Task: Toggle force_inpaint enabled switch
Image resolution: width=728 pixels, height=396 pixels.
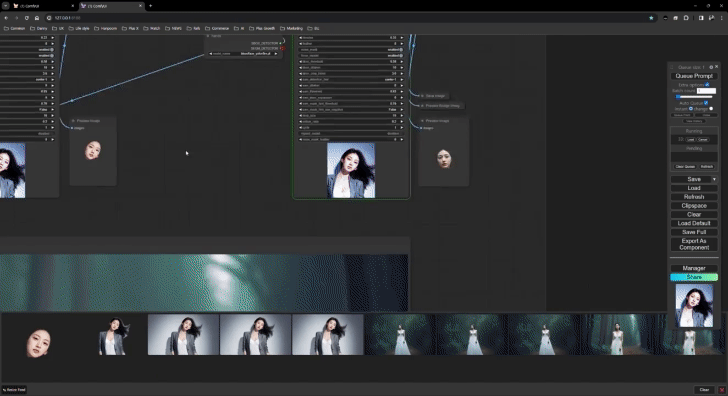Action: coord(401,56)
